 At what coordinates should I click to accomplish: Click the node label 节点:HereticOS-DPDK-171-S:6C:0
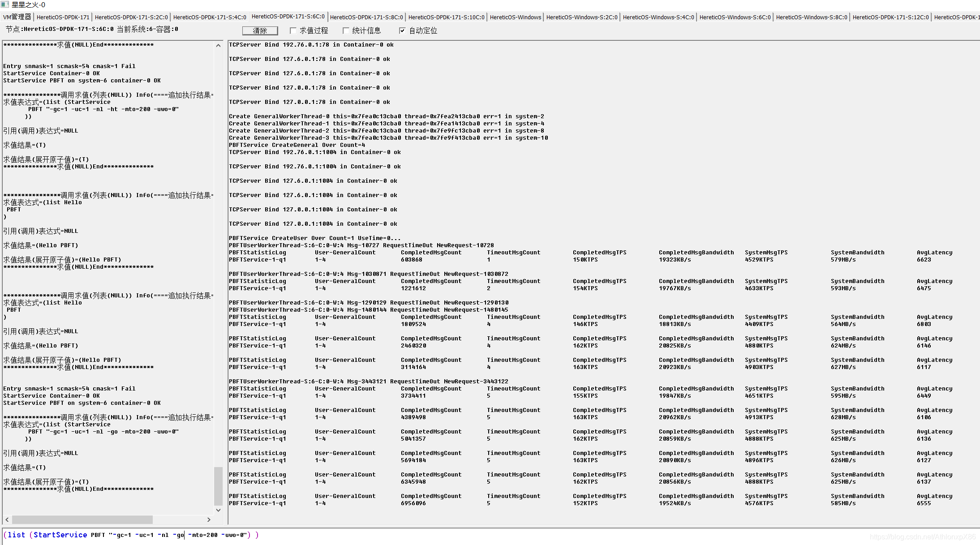[60, 29]
